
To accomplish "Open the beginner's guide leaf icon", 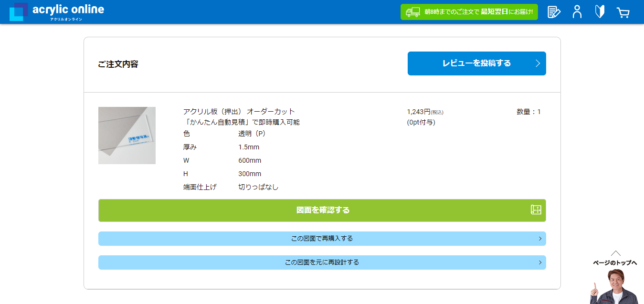I will pos(600,12).
